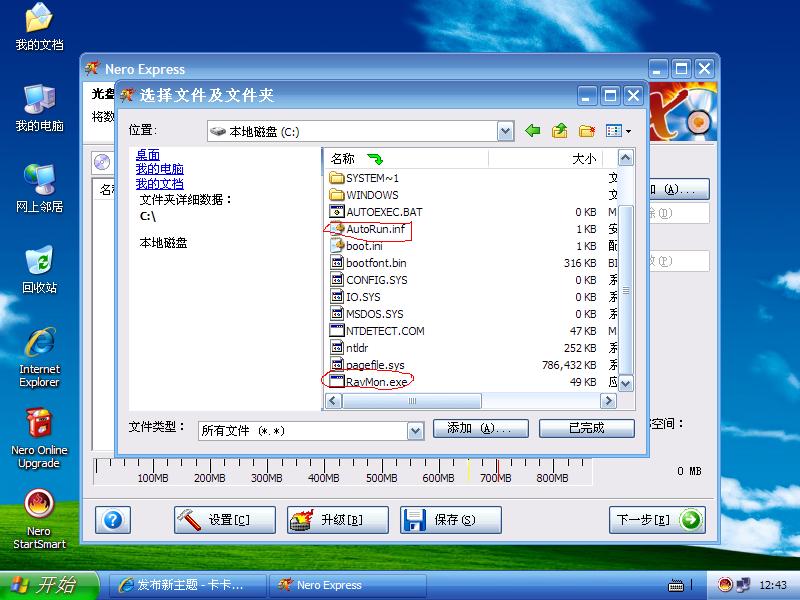Create new folder icon in dialog
The image size is (800, 600).
587,131
